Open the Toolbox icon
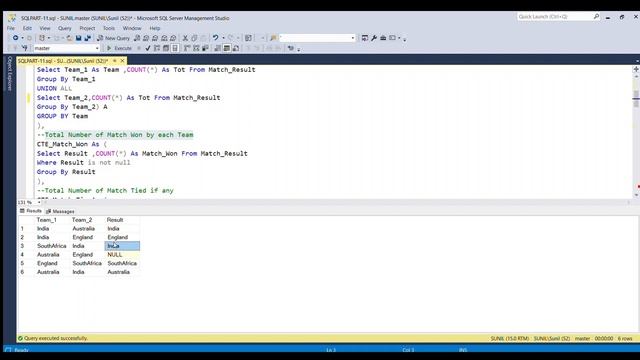The width and height of the screenshot is (640, 360). [383, 38]
